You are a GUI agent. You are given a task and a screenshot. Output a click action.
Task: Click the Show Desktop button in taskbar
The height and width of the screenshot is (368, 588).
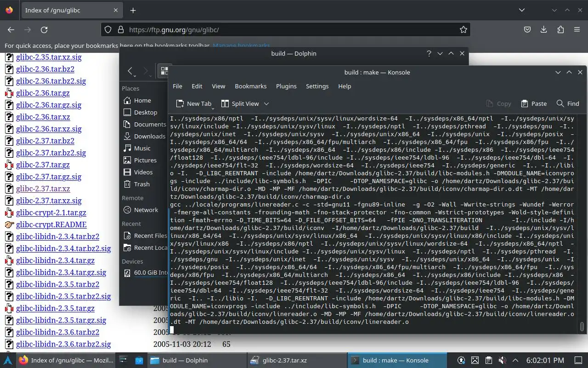(x=578, y=360)
